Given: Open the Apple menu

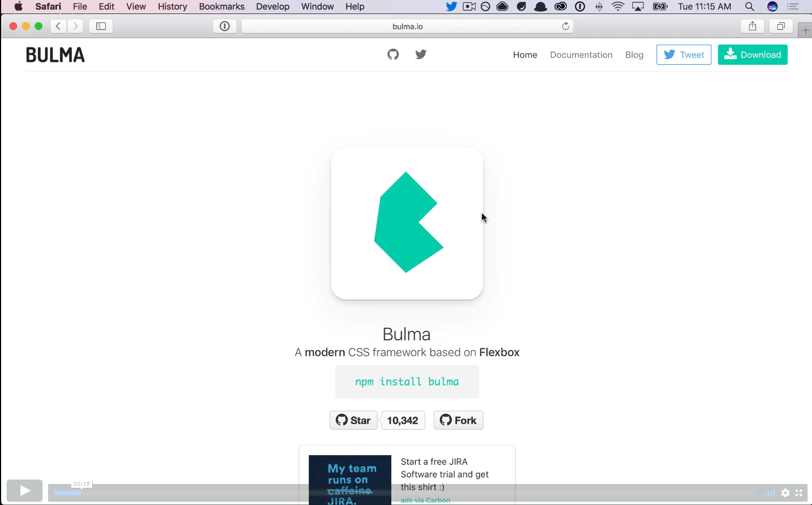Looking at the screenshot, I should coord(18,7).
